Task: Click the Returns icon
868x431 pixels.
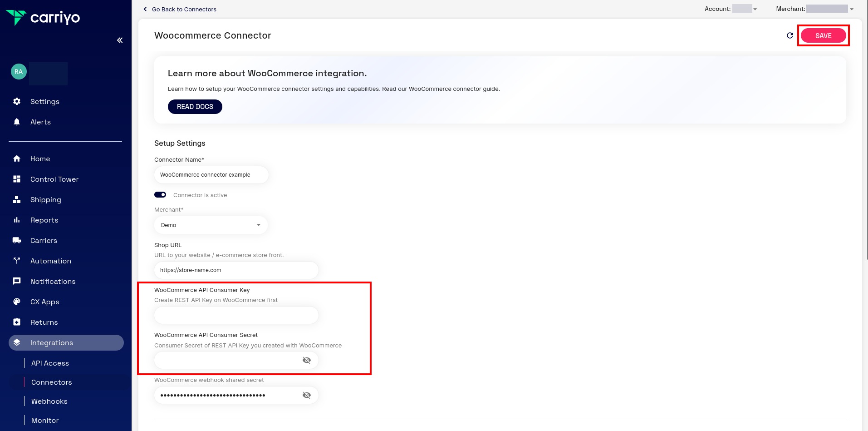Action: point(17,322)
